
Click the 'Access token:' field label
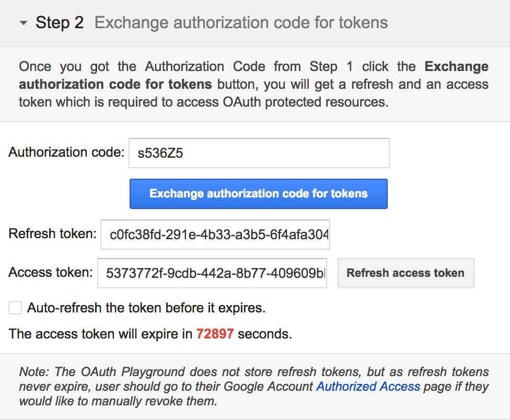point(51,272)
